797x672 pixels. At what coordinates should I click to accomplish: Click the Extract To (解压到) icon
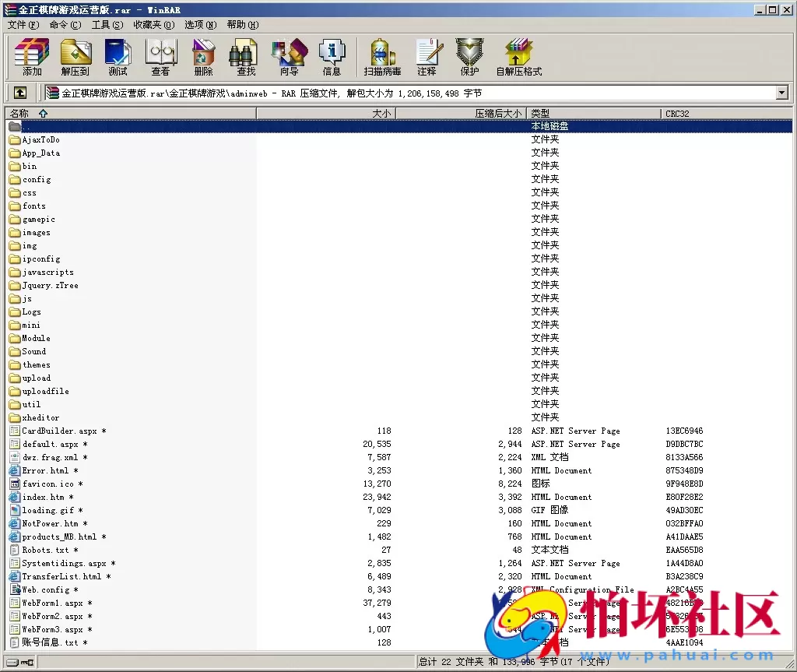click(x=75, y=57)
